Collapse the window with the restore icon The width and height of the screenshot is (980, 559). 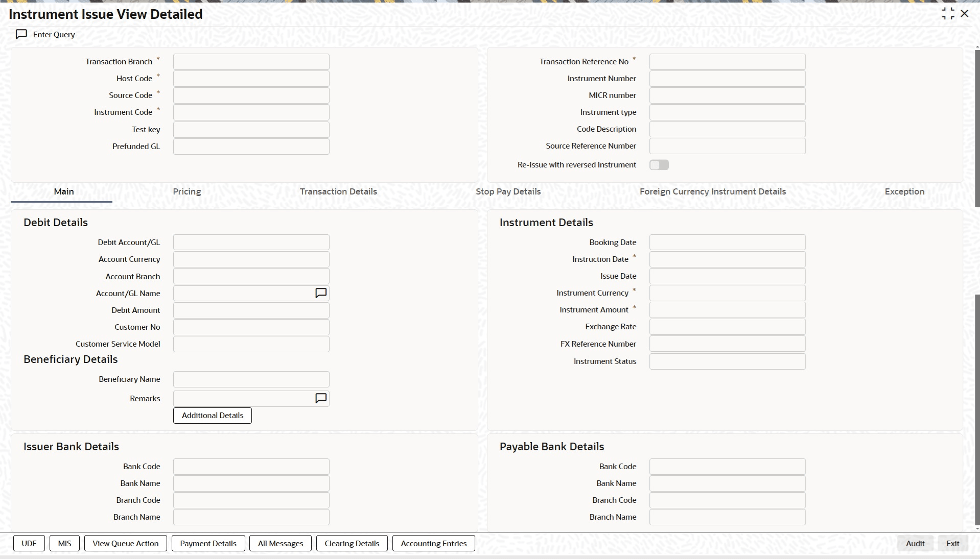point(948,14)
